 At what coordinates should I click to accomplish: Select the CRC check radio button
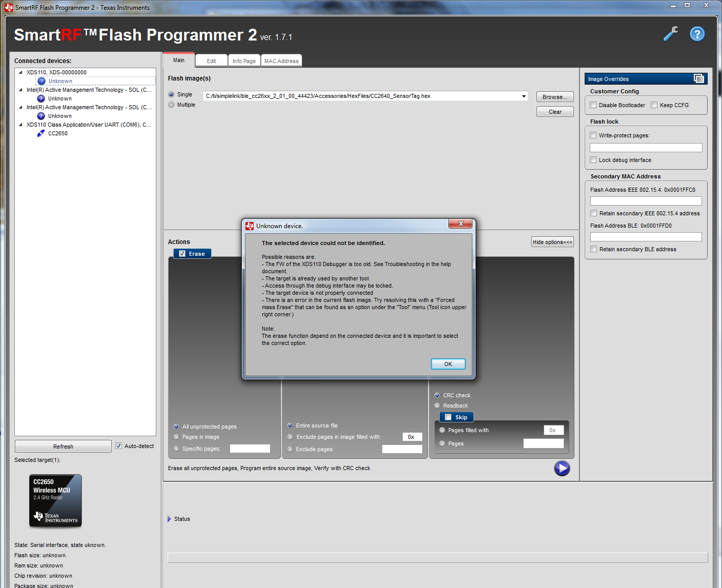(437, 395)
